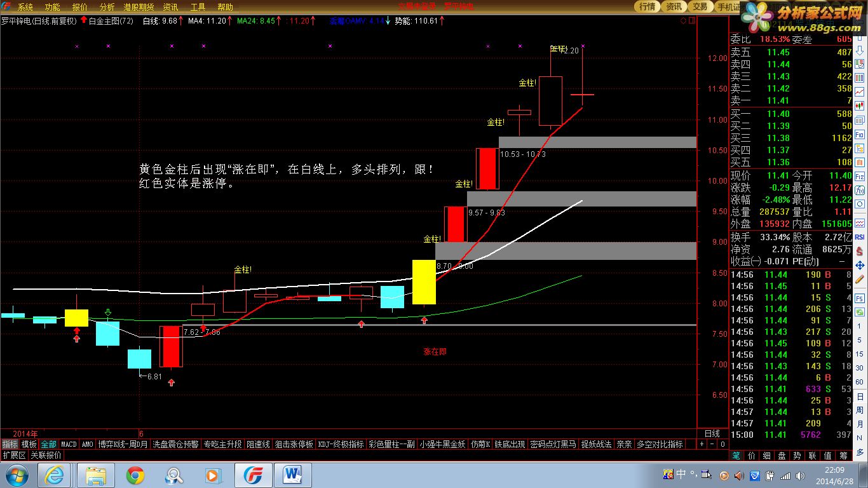
Task: Switch to the 筹 chip distribution tab
Action: tap(843, 456)
